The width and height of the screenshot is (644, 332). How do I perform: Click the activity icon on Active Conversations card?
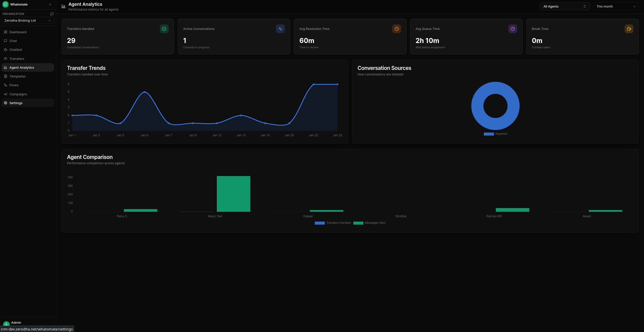(x=280, y=29)
